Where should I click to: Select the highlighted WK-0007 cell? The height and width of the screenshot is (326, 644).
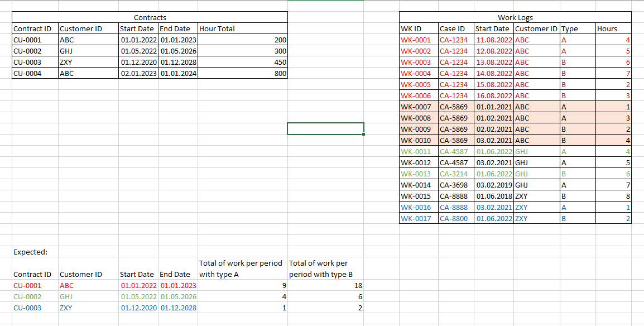pyautogui.click(x=419, y=107)
